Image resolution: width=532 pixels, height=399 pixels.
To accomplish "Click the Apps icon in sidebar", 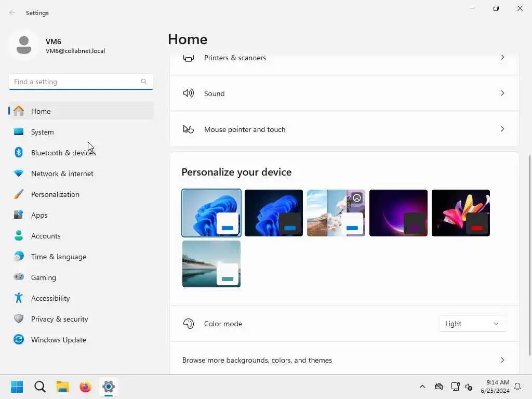I will pyautogui.click(x=19, y=215).
